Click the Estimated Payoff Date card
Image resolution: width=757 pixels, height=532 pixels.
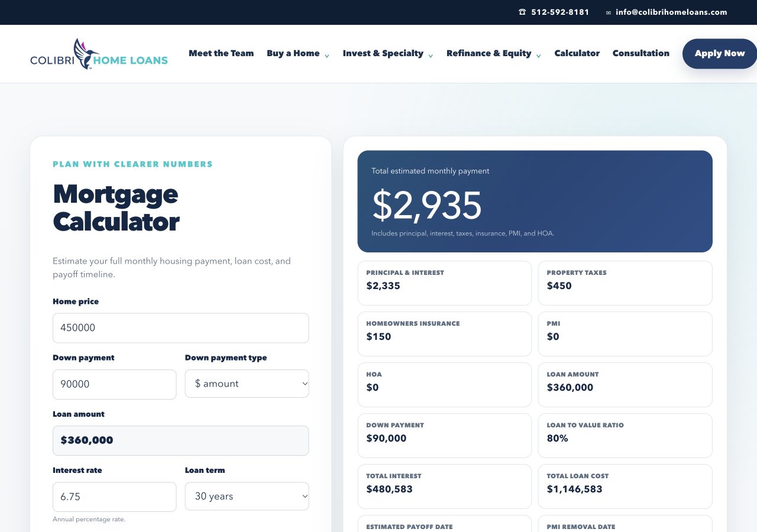[445, 524]
